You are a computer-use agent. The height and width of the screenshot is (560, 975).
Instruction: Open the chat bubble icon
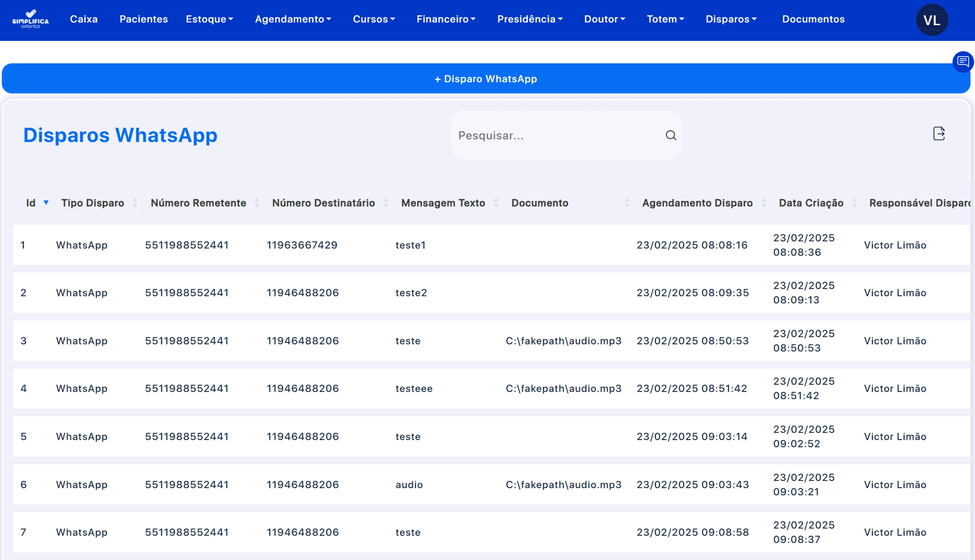click(963, 61)
